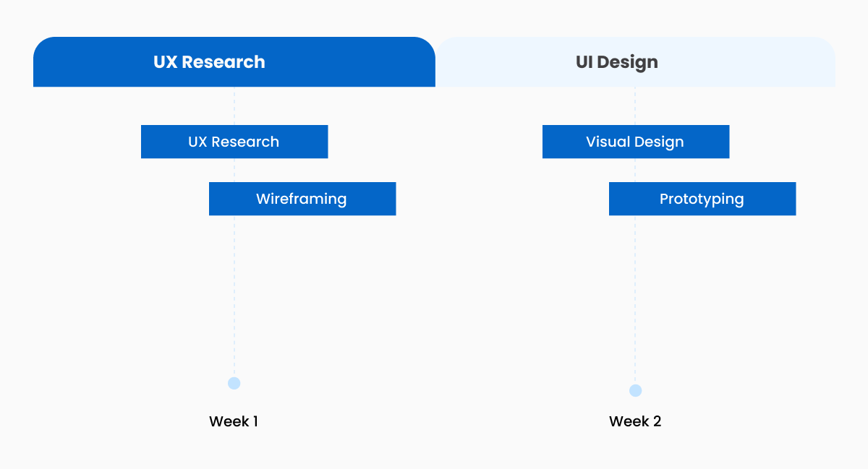Click the 'Prototyping' text inside its bar
The width and height of the screenshot is (868, 469).
(702, 199)
